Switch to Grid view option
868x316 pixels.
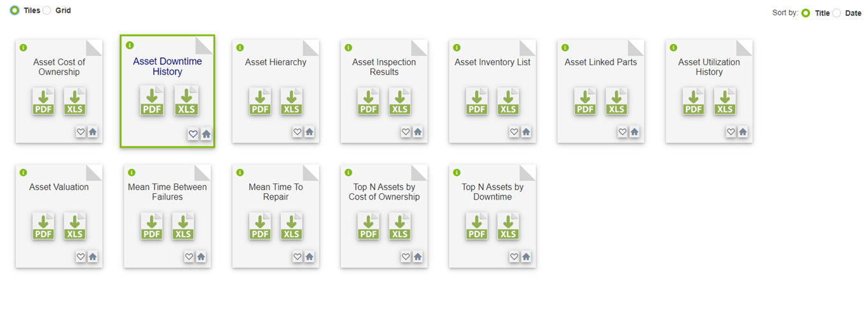tap(47, 10)
